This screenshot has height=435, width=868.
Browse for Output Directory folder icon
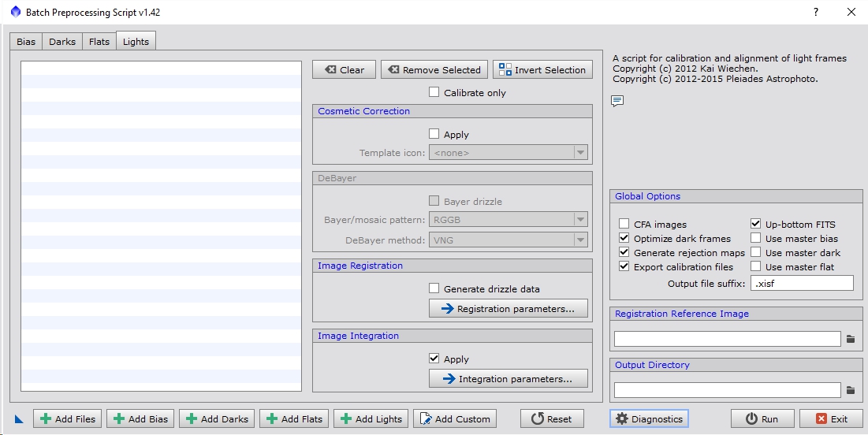click(x=851, y=390)
